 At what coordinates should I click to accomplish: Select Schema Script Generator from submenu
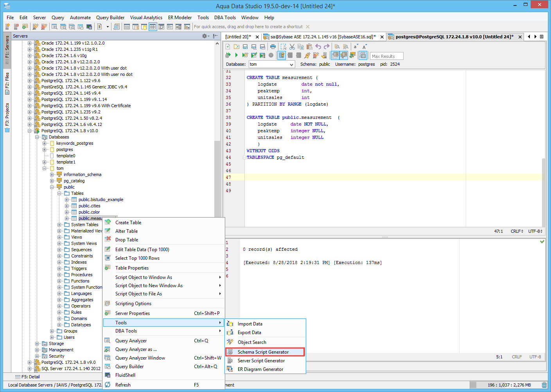point(263,352)
